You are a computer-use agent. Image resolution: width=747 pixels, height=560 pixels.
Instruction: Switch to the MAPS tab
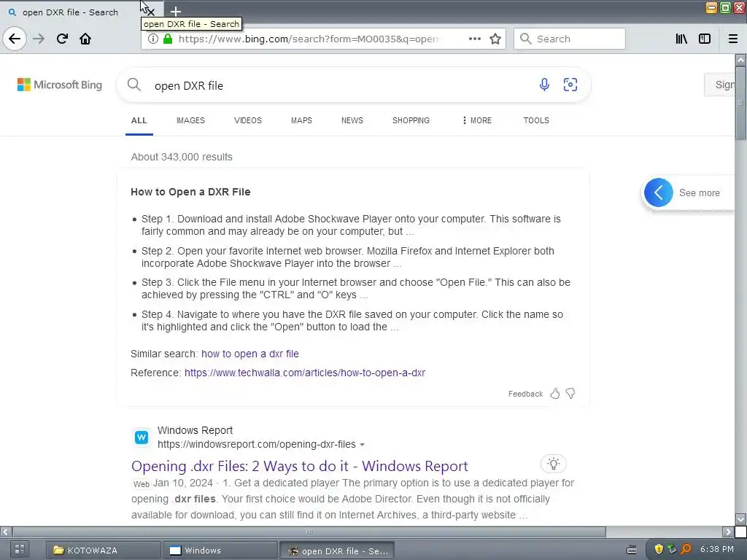(x=301, y=120)
